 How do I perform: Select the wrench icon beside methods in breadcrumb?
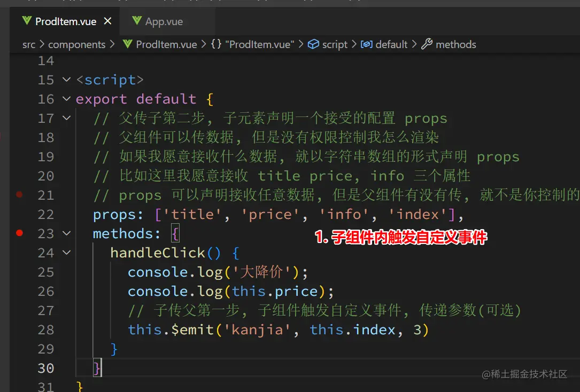point(427,44)
